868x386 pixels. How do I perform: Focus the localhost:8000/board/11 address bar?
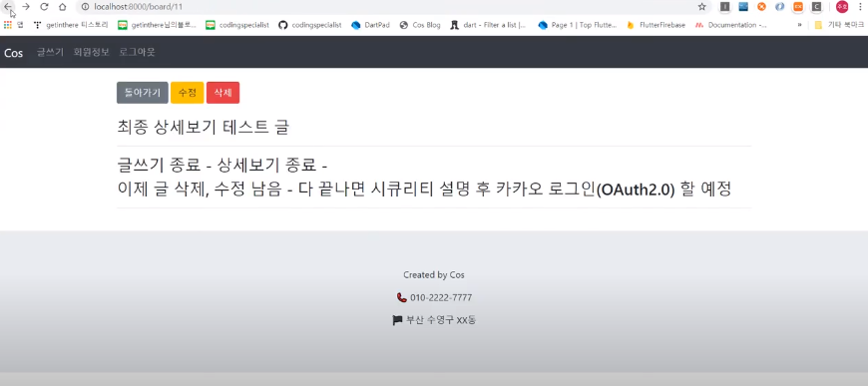click(x=387, y=7)
